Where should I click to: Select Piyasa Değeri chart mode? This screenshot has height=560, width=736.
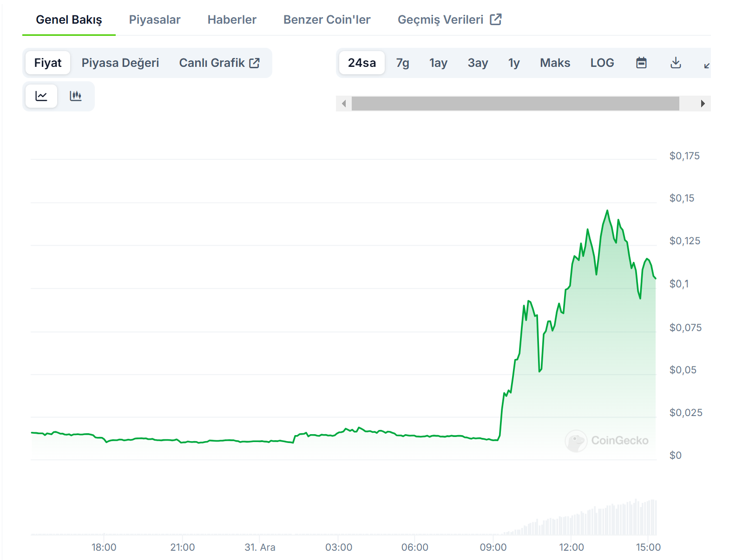point(120,63)
